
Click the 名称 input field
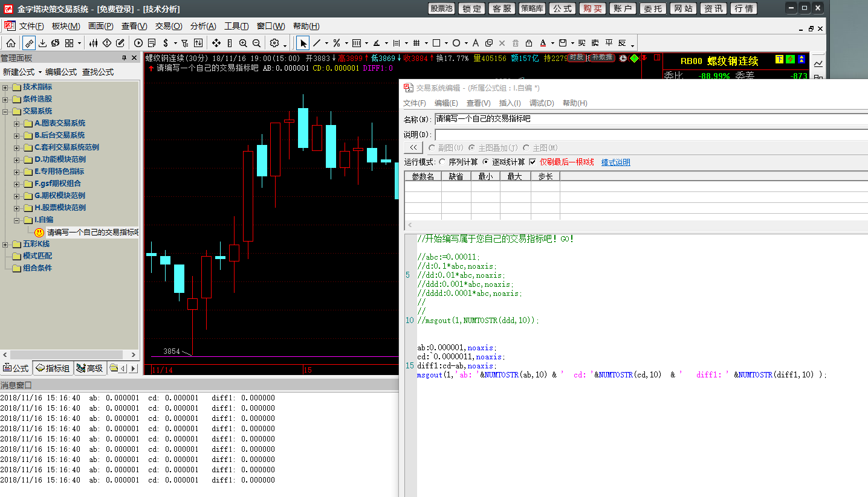(651, 119)
